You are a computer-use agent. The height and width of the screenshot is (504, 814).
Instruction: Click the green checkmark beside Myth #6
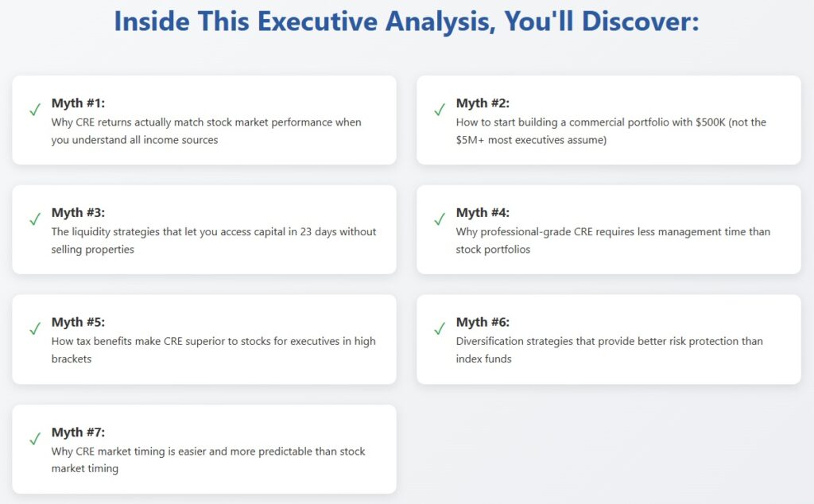440,328
